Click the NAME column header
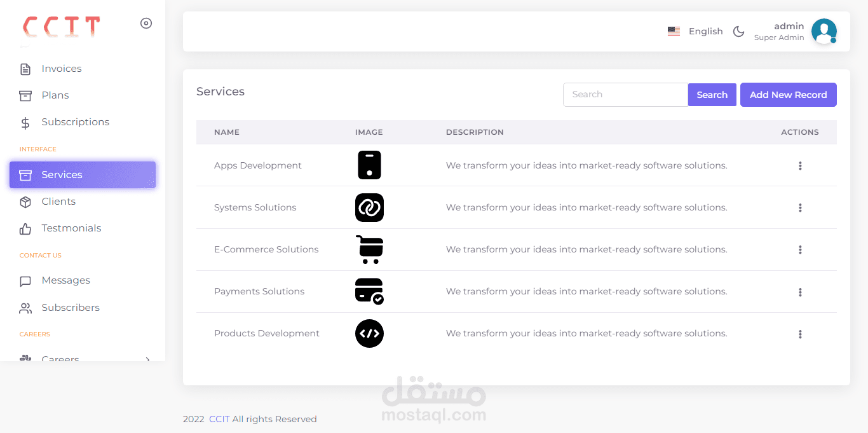This screenshot has height=433, width=868. [x=227, y=132]
